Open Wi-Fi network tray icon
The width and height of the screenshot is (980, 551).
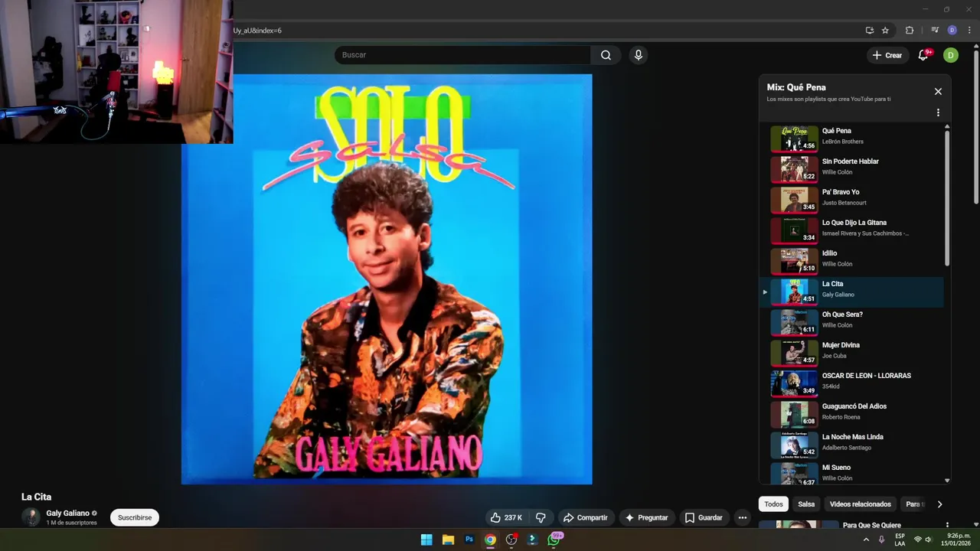917,540
